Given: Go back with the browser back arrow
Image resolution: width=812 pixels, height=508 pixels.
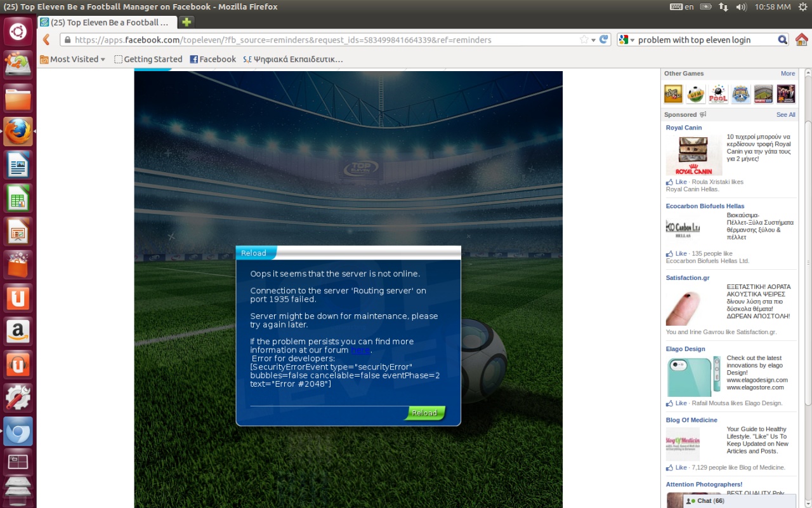Looking at the screenshot, I should click(46, 39).
